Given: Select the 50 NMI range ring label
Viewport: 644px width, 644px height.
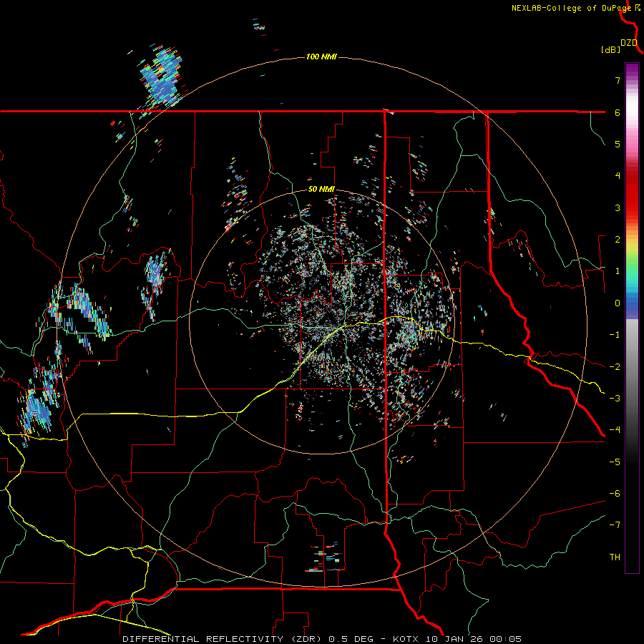Looking at the screenshot, I should click(321, 190).
